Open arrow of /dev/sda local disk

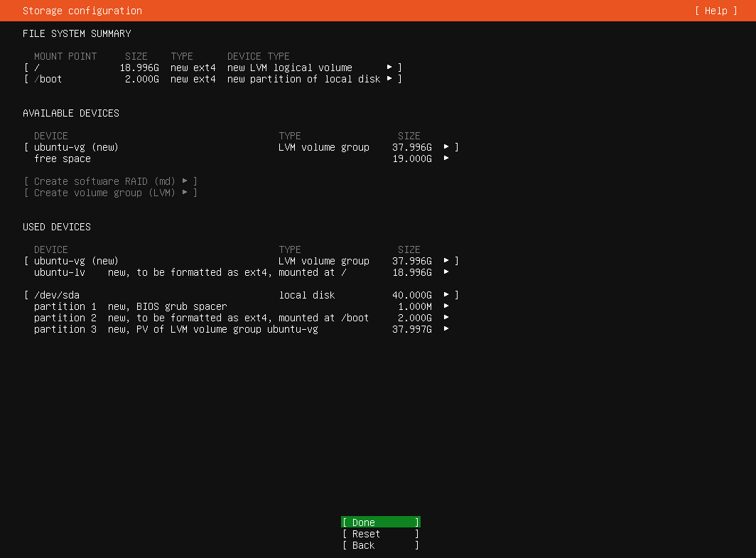coord(446,295)
